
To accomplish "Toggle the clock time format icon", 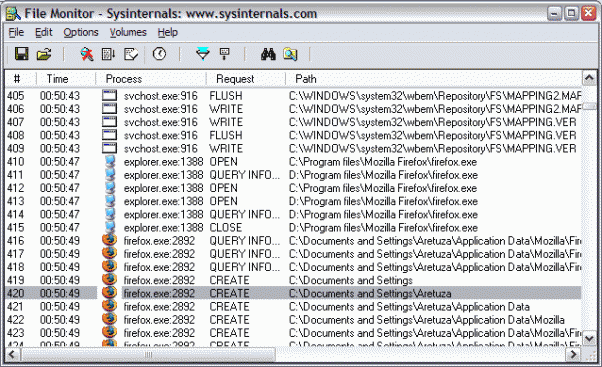I will pyautogui.click(x=159, y=54).
